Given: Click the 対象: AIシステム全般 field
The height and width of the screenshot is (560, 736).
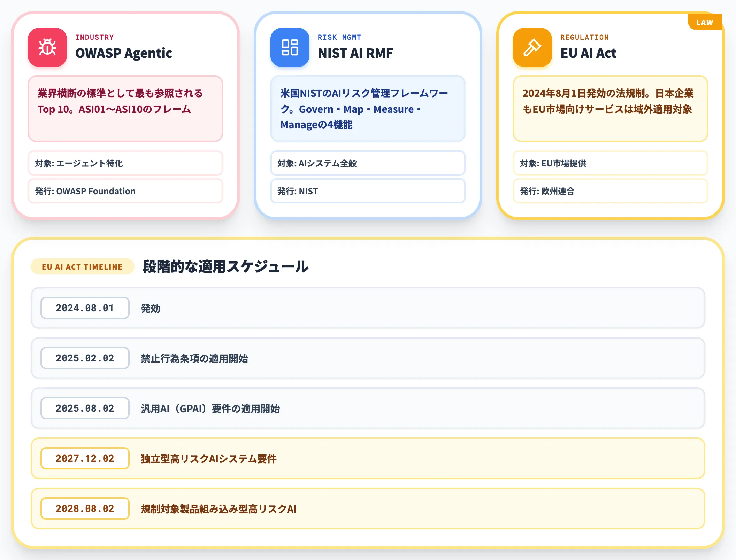Looking at the screenshot, I should [x=368, y=163].
